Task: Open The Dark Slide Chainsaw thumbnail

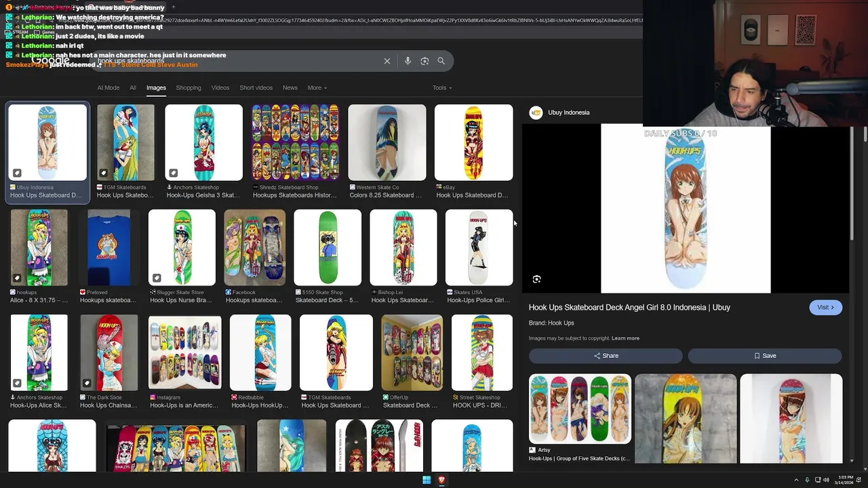Action: point(108,352)
